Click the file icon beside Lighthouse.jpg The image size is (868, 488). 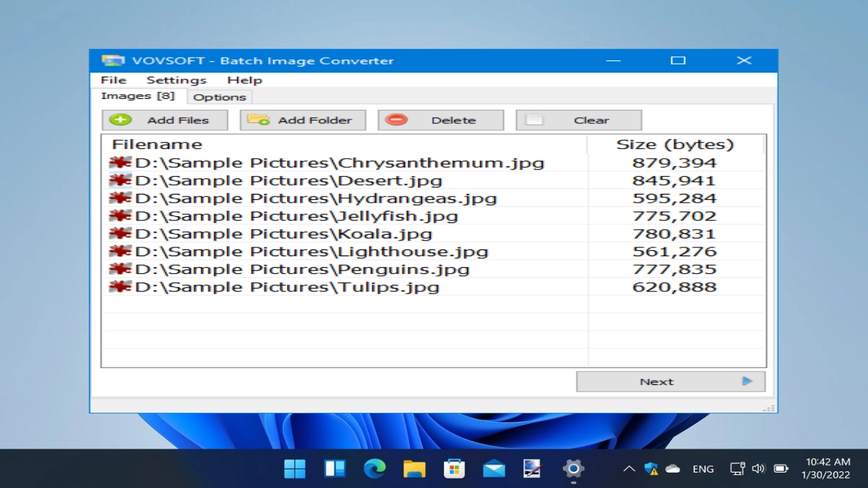120,251
